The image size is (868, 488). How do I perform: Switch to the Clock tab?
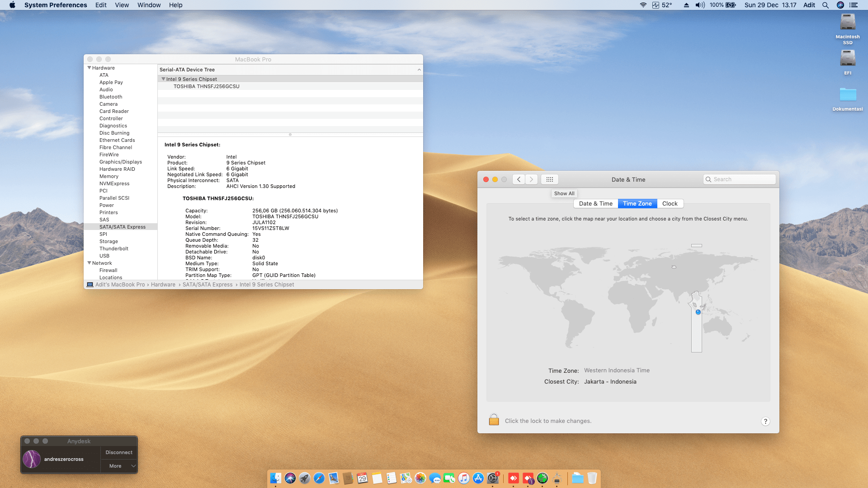pos(670,204)
